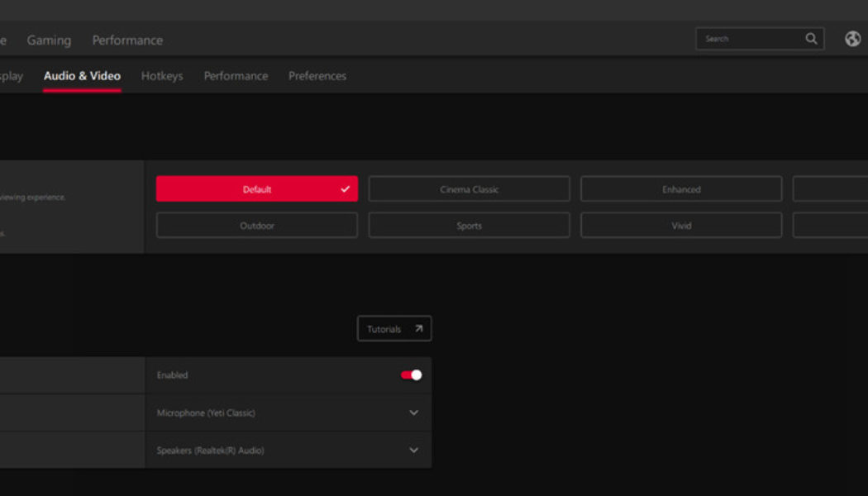Select the Audio & Video tab

pyautogui.click(x=83, y=75)
